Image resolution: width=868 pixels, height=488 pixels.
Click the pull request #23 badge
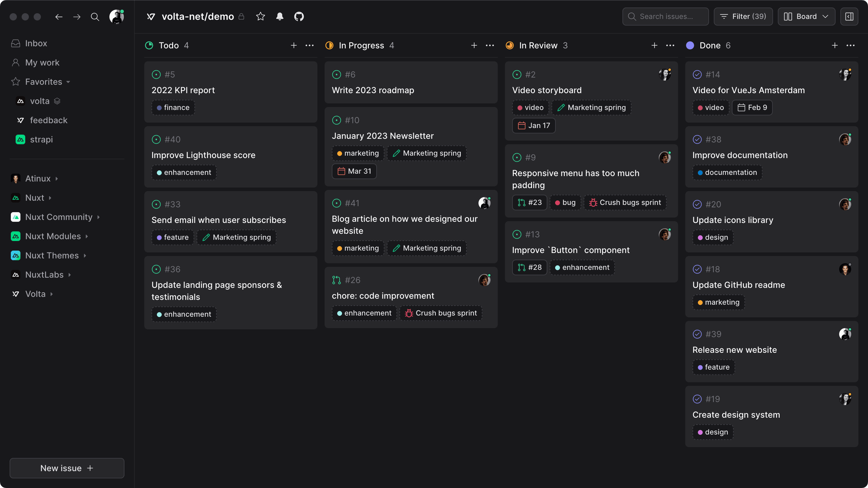click(x=530, y=203)
